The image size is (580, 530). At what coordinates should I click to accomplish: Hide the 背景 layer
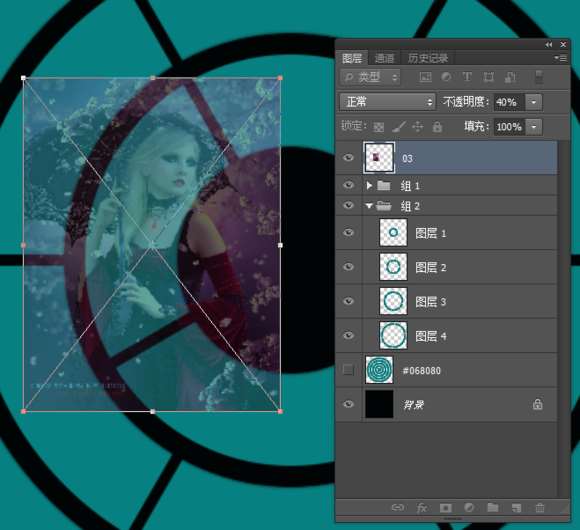click(348, 404)
